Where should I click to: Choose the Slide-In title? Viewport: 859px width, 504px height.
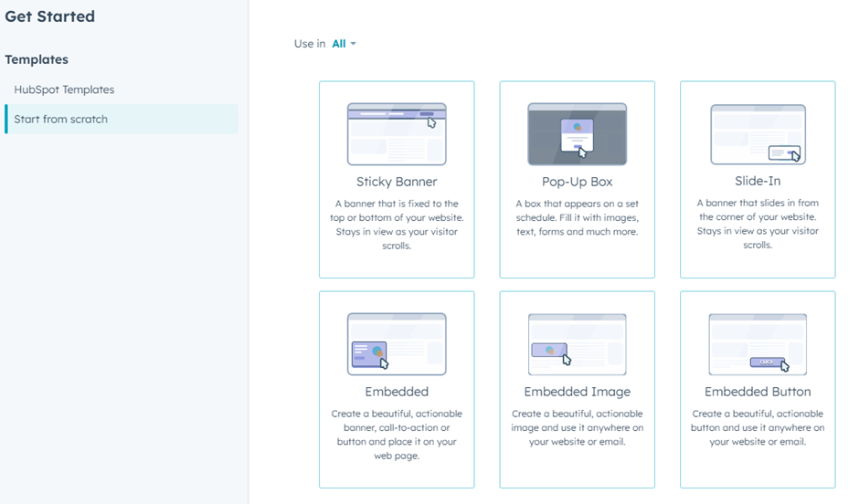[x=758, y=181]
